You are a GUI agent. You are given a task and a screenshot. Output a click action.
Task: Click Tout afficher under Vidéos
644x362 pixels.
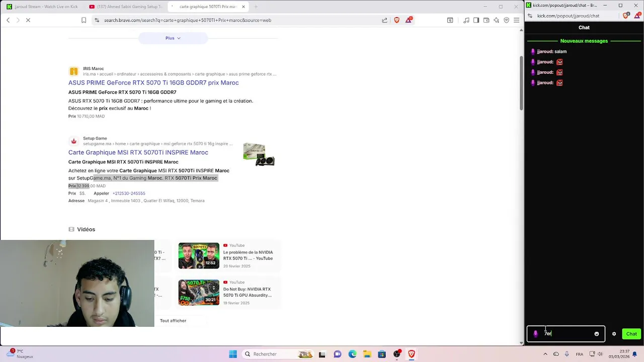pyautogui.click(x=173, y=321)
